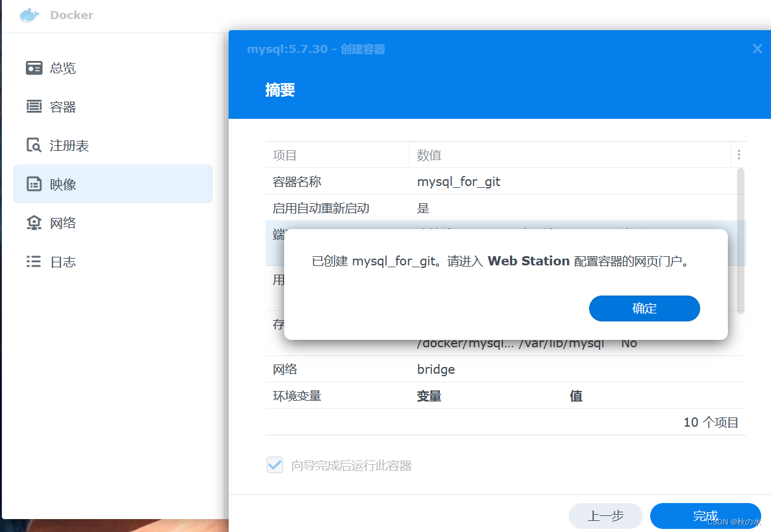The height and width of the screenshot is (532, 771).
Task: Click the summary table vertical scrollbar
Action: point(741,240)
